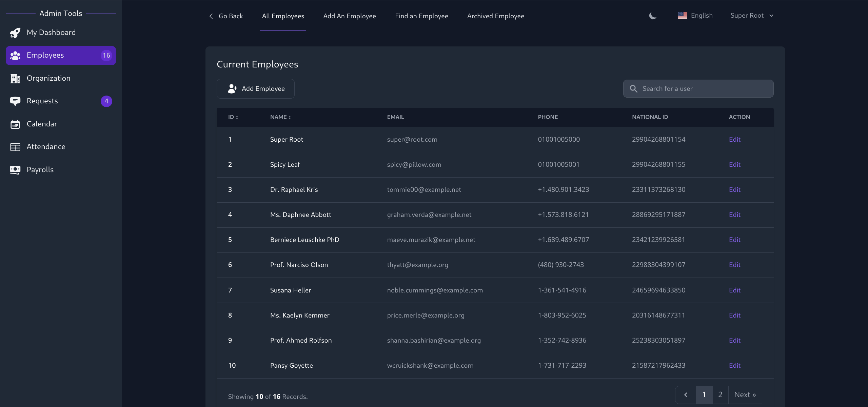Image resolution: width=868 pixels, height=407 pixels.
Task: Open the Find an Employee tab
Action: pyautogui.click(x=421, y=16)
